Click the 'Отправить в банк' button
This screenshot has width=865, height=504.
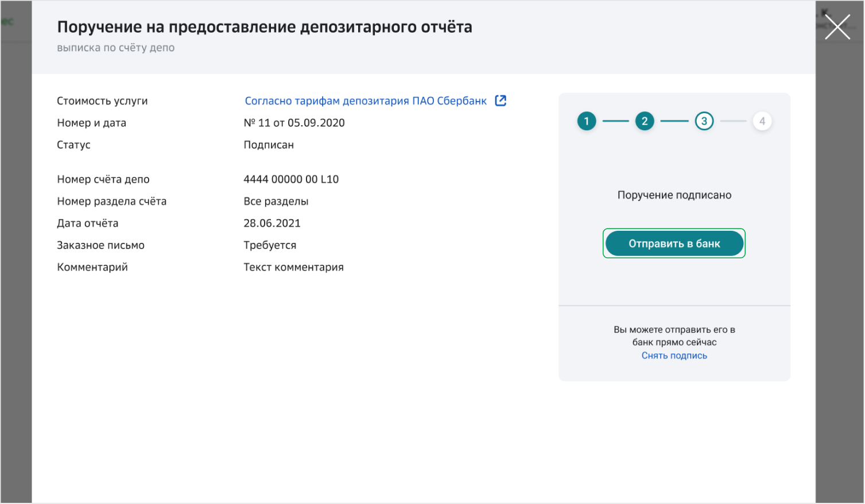point(674,243)
